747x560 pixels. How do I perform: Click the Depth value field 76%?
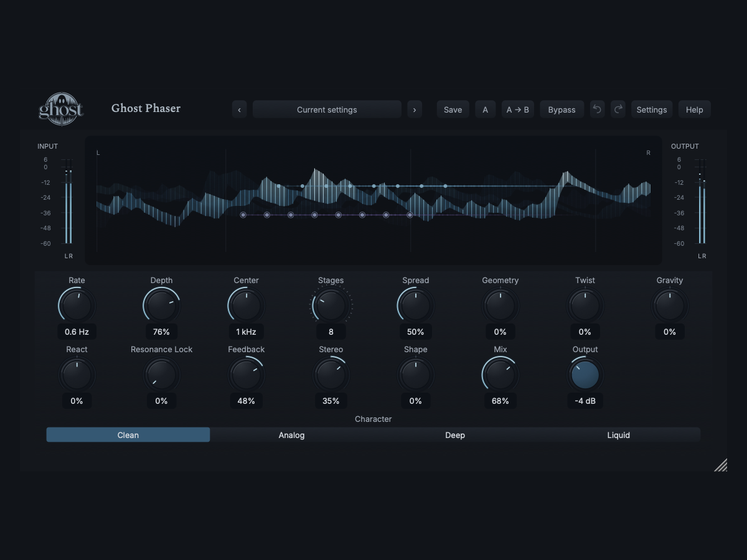(x=161, y=332)
